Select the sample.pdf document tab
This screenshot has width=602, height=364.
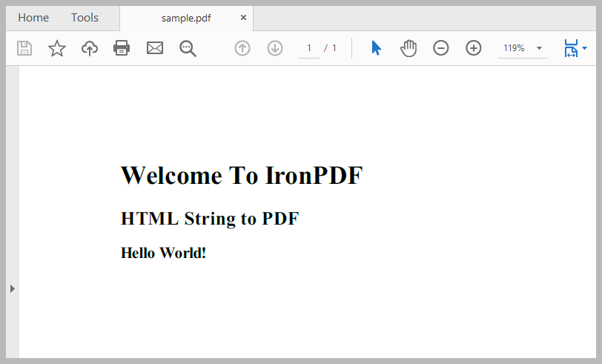(x=186, y=18)
